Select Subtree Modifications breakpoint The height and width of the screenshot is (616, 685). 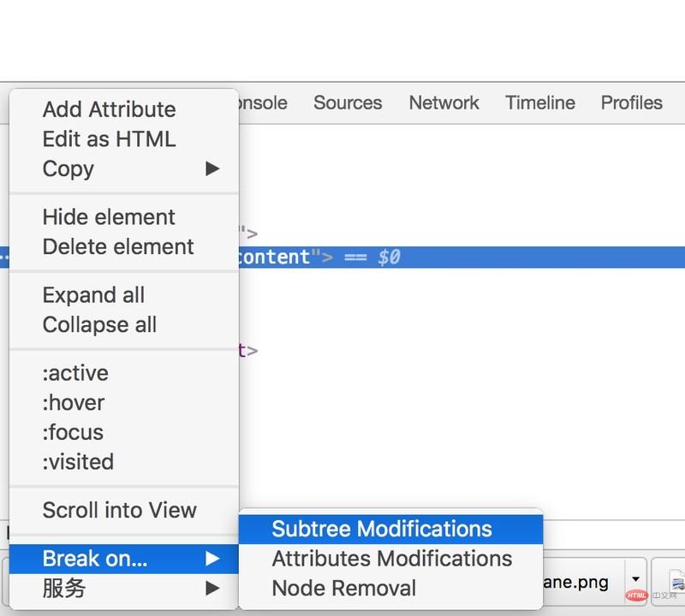[x=390, y=529]
